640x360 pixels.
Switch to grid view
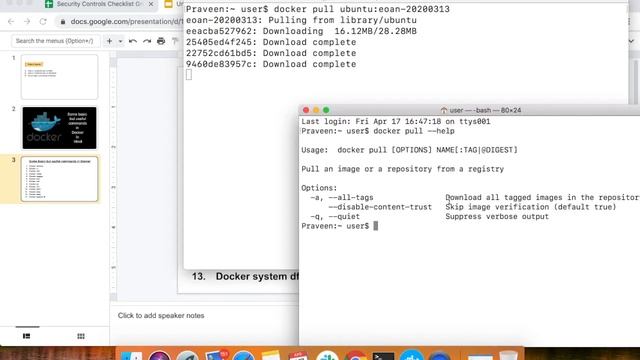81,336
